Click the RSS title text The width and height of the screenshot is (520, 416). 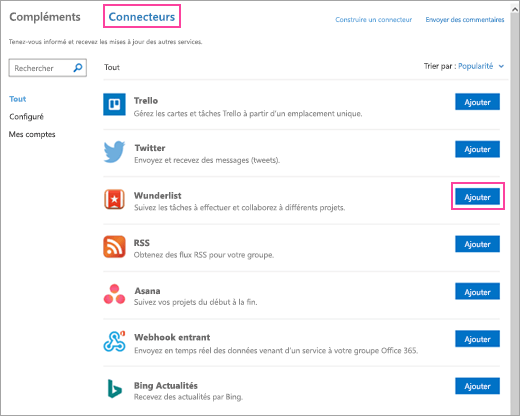pos(142,243)
